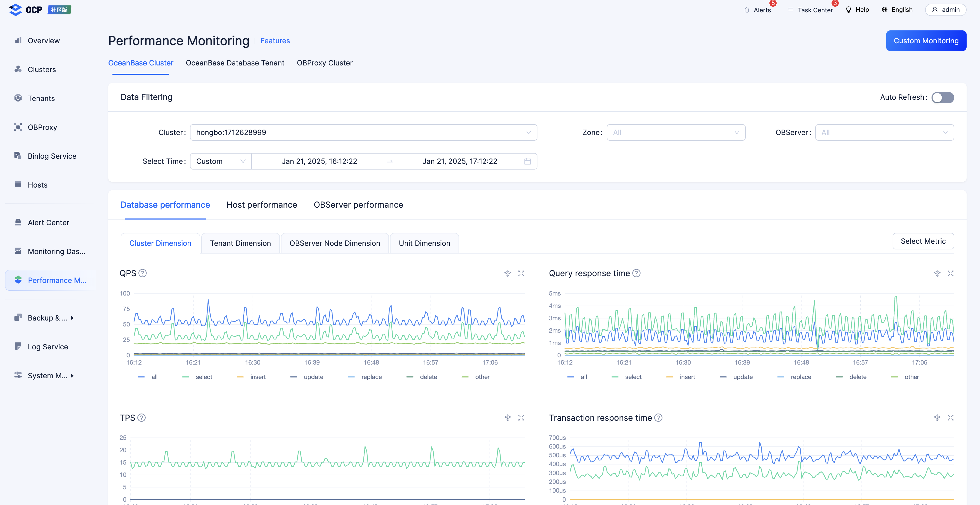This screenshot has height=505, width=980.
Task: Open the Zone dropdown
Action: [x=676, y=132]
